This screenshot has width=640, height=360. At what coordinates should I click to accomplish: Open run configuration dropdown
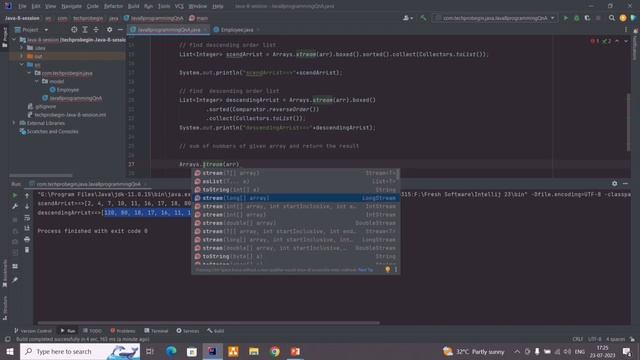495,18
